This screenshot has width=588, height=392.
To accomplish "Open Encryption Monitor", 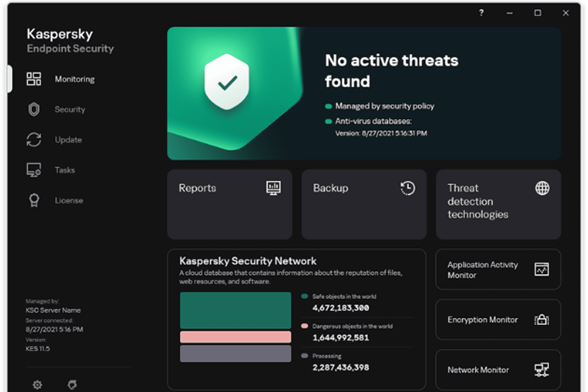I will [498, 320].
